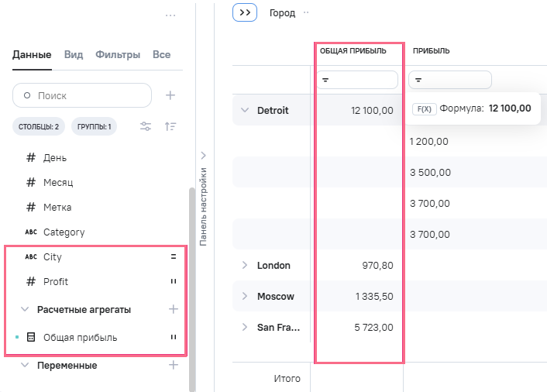Toggle the group marker next to City
Image resolution: width=547 pixels, height=392 pixels.
[x=174, y=256]
